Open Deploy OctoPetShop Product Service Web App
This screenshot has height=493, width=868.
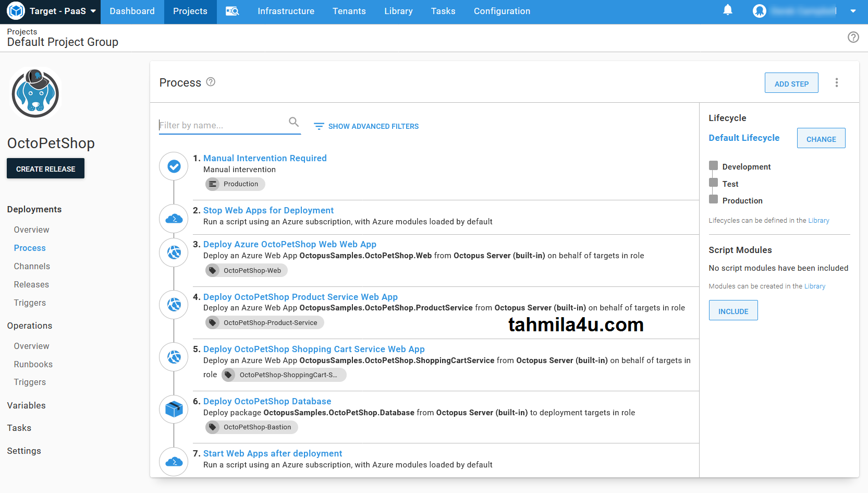[300, 297]
